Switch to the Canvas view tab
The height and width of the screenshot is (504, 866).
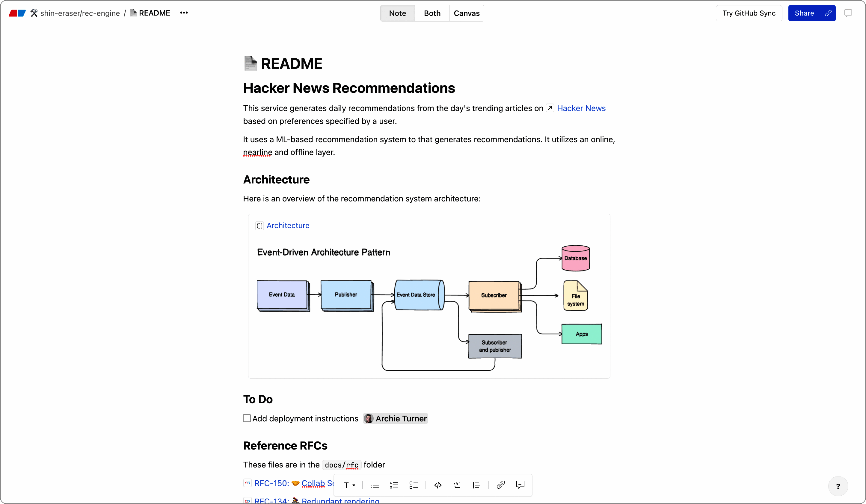[466, 13]
